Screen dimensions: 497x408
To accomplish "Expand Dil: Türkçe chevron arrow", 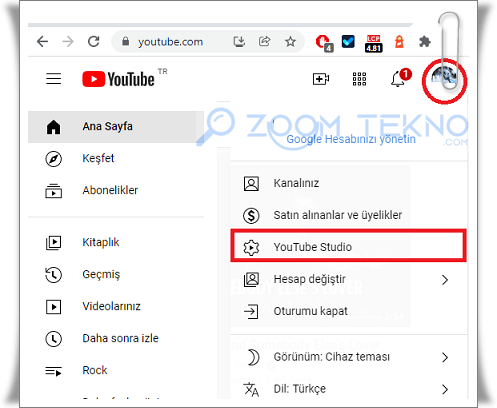I will [x=445, y=389].
